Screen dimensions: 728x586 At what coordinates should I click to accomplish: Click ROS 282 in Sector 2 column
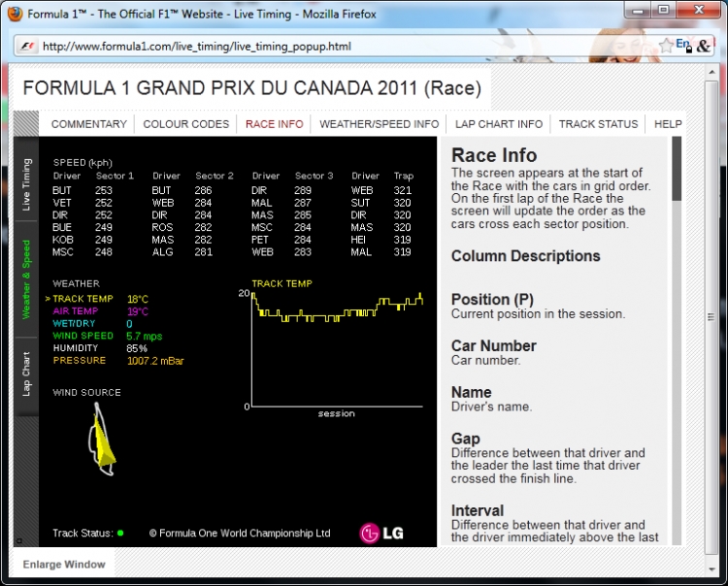[182, 227]
